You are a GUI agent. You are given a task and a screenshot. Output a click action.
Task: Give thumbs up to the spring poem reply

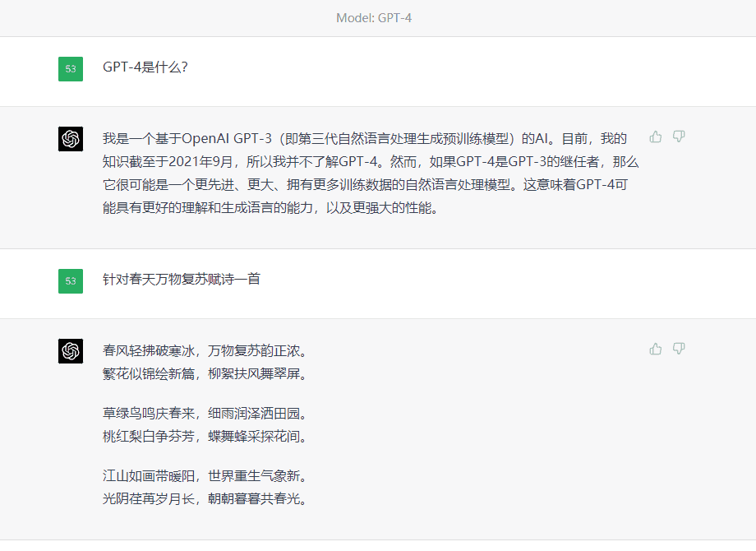[655, 349]
